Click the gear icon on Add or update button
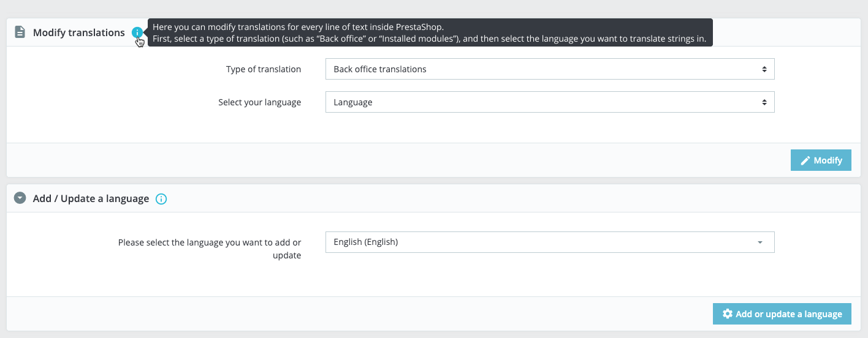868x338 pixels. (x=728, y=314)
